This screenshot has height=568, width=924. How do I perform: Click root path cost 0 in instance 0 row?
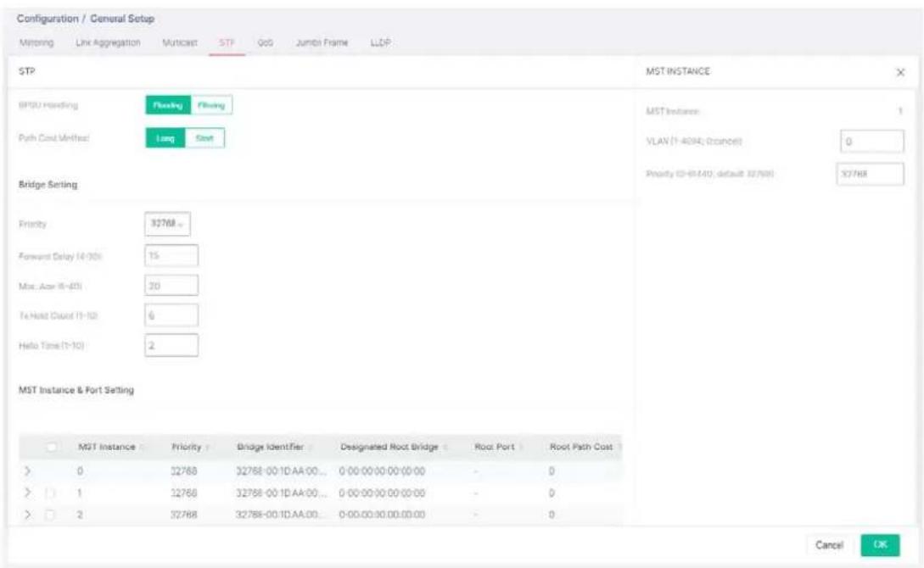point(552,471)
